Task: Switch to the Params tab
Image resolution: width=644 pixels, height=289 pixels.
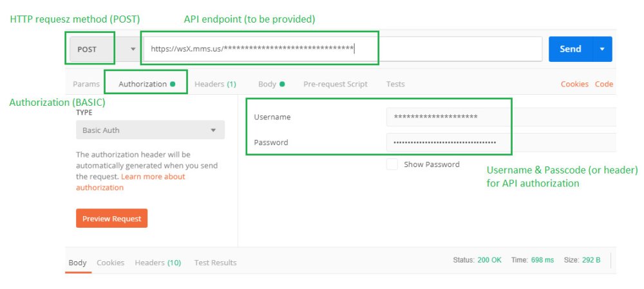Action: click(x=86, y=84)
